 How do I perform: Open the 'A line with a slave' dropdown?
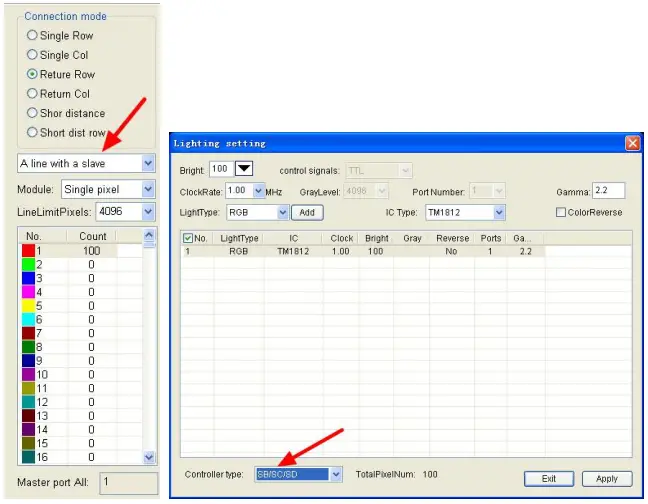pyautogui.click(x=148, y=164)
